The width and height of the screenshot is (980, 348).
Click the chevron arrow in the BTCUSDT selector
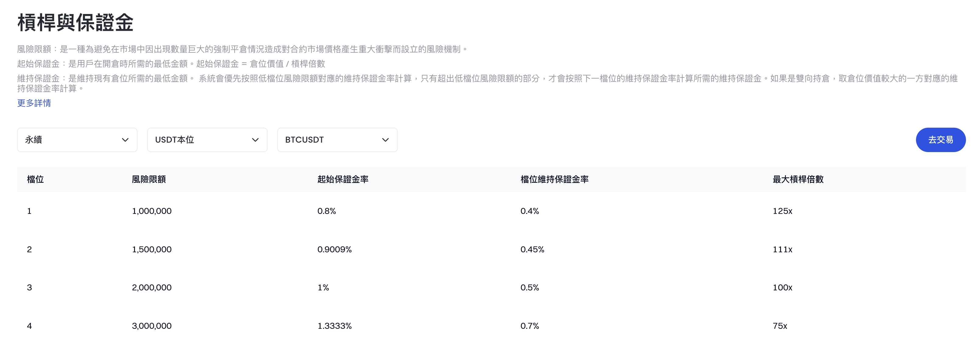point(385,140)
